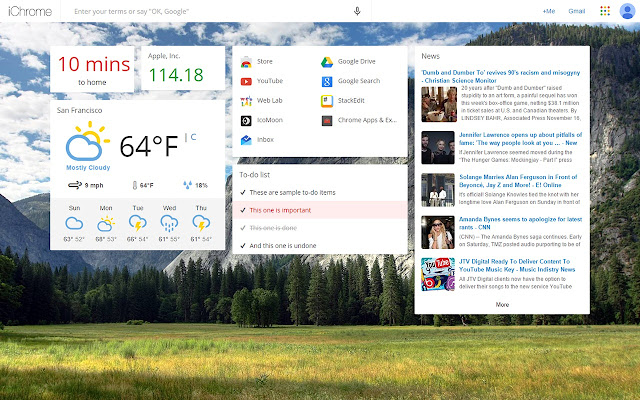Screen dimensions: 640x400
Task: Select Monday's partly sunny forecast icon
Action: click(106, 224)
